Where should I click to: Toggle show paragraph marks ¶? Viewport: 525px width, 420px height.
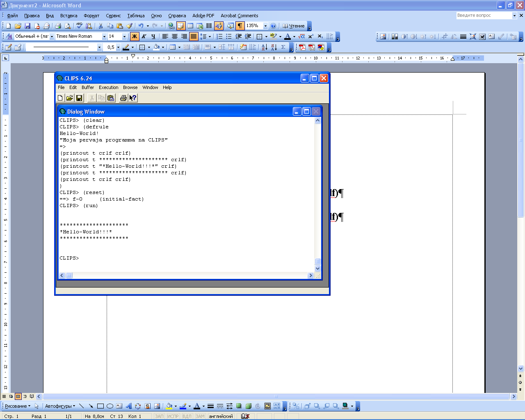click(x=240, y=26)
